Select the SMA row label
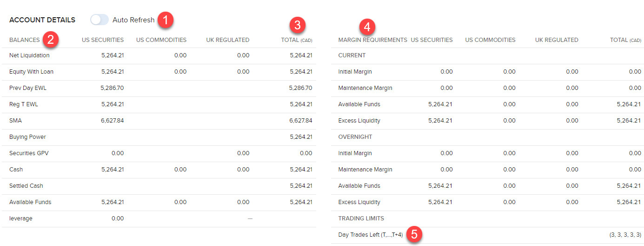 point(15,121)
